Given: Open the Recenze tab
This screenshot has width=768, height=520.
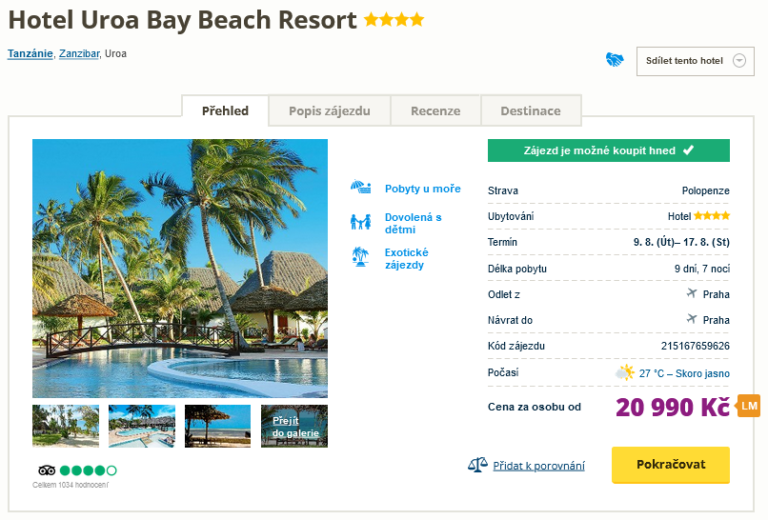Looking at the screenshot, I should point(435,111).
